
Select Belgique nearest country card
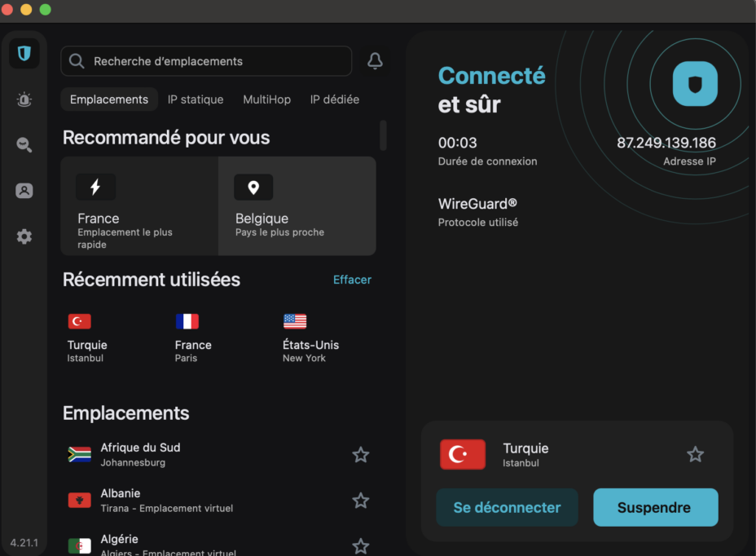pos(297,205)
